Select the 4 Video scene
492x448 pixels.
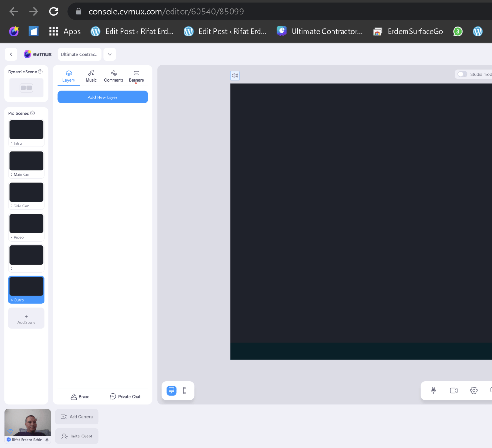click(x=26, y=227)
